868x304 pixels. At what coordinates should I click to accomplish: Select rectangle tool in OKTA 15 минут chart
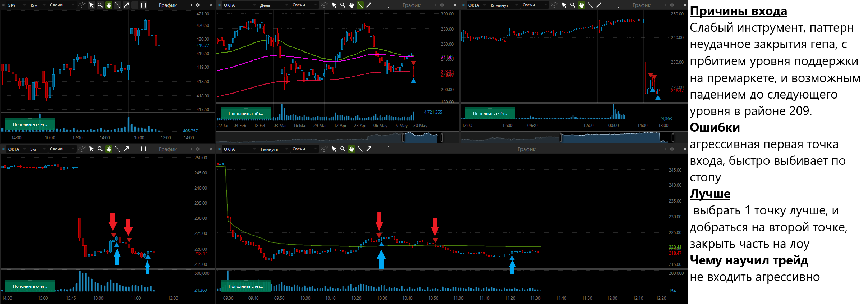pos(616,5)
